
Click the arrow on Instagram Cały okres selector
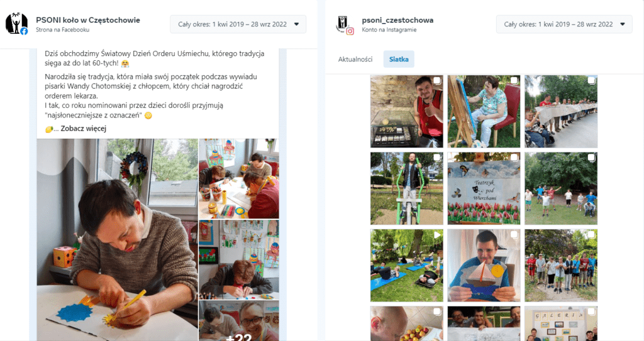(623, 24)
